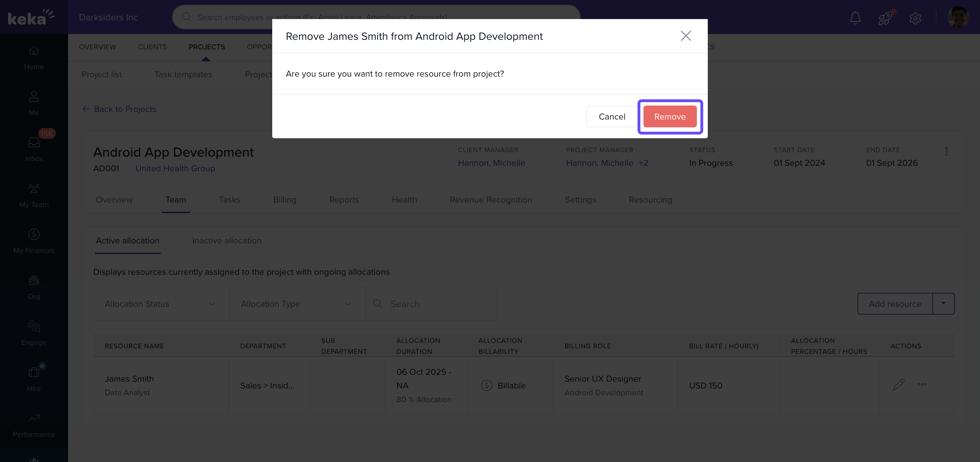
Task: Open the Billing project tab
Action: [284, 200]
